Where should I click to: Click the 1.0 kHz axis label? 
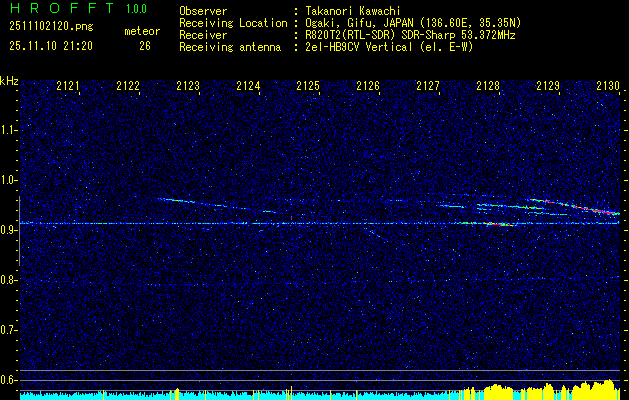point(9,180)
